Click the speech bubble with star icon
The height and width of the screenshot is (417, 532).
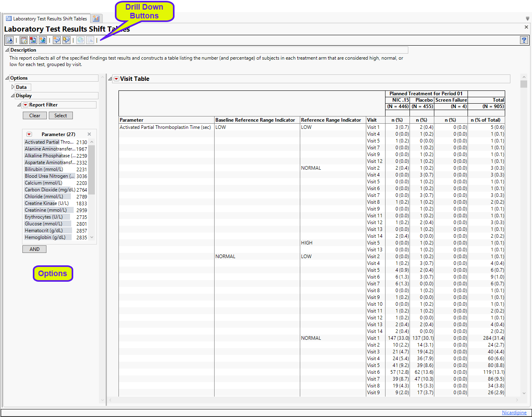[57, 40]
